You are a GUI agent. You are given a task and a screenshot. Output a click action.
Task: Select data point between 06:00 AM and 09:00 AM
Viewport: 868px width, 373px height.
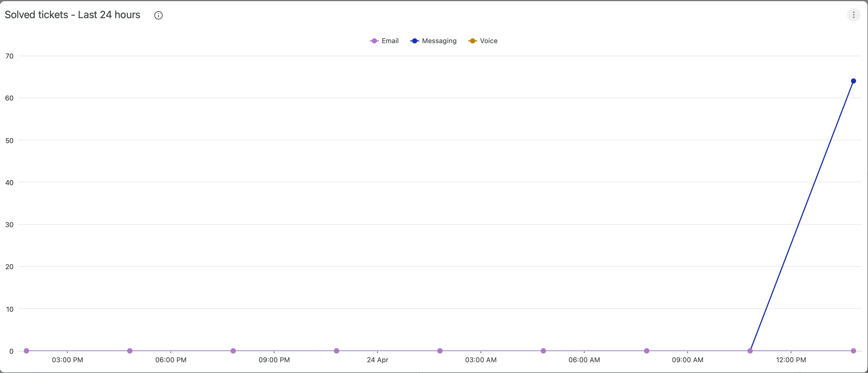point(647,351)
